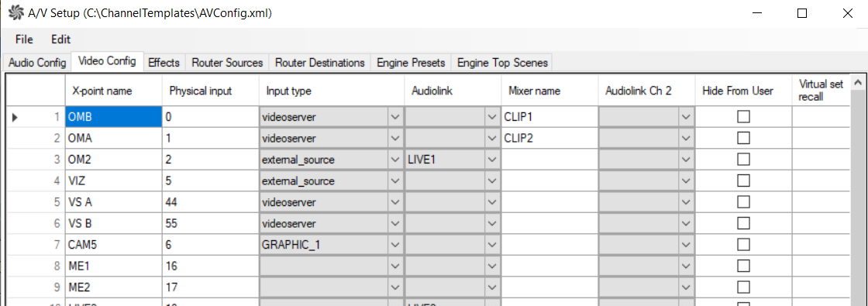Image resolution: width=868 pixels, height=306 pixels.
Task: Expand the Audiolink dropdown showing LIVE1
Action: 492,160
